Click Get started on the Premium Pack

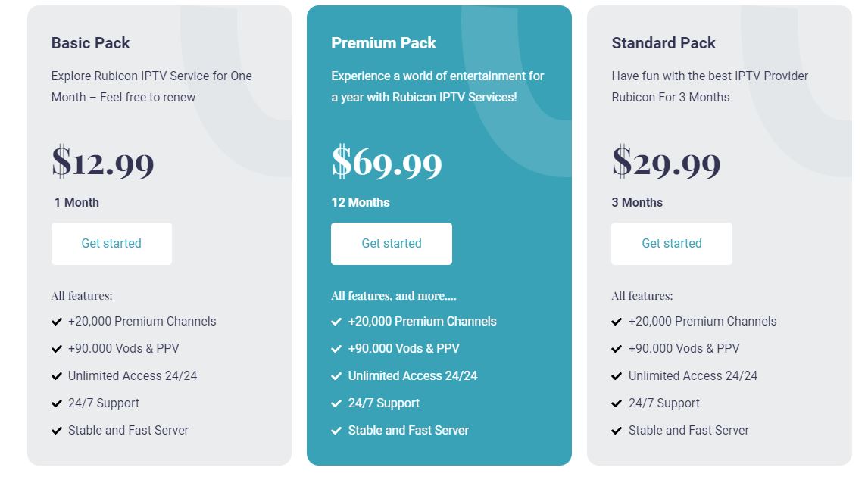pos(392,243)
